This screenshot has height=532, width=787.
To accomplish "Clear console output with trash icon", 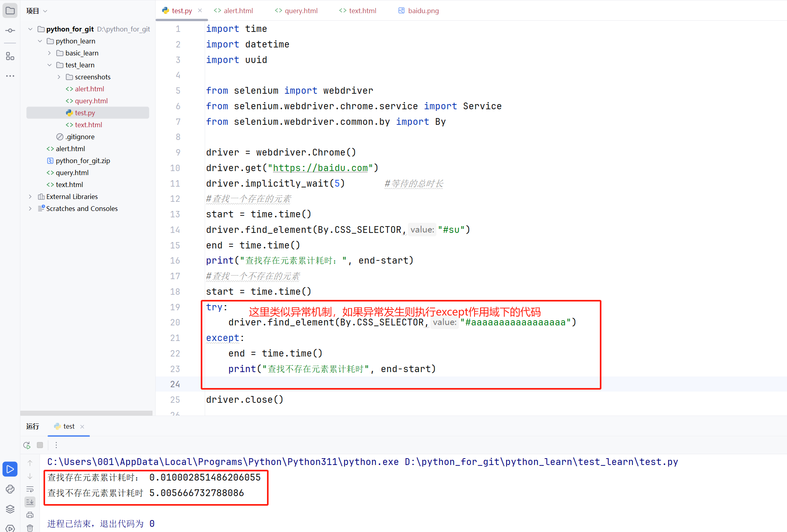I will [x=30, y=528].
